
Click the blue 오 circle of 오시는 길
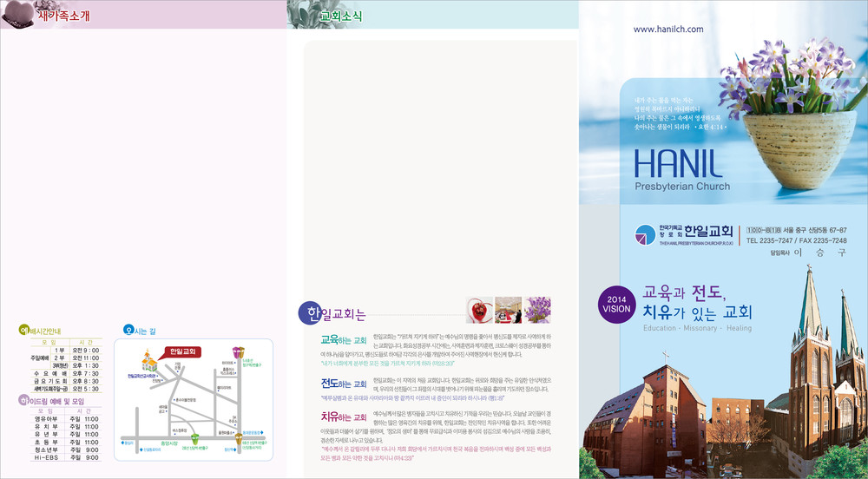point(128,331)
